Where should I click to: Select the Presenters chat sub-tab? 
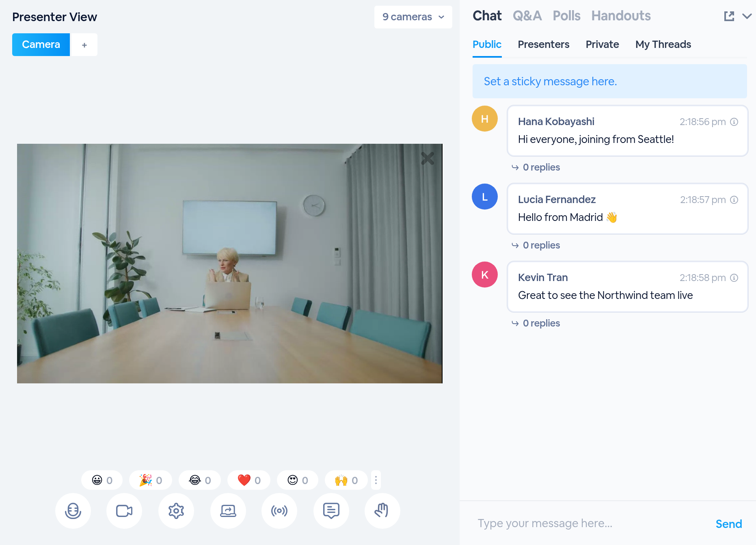543,45
